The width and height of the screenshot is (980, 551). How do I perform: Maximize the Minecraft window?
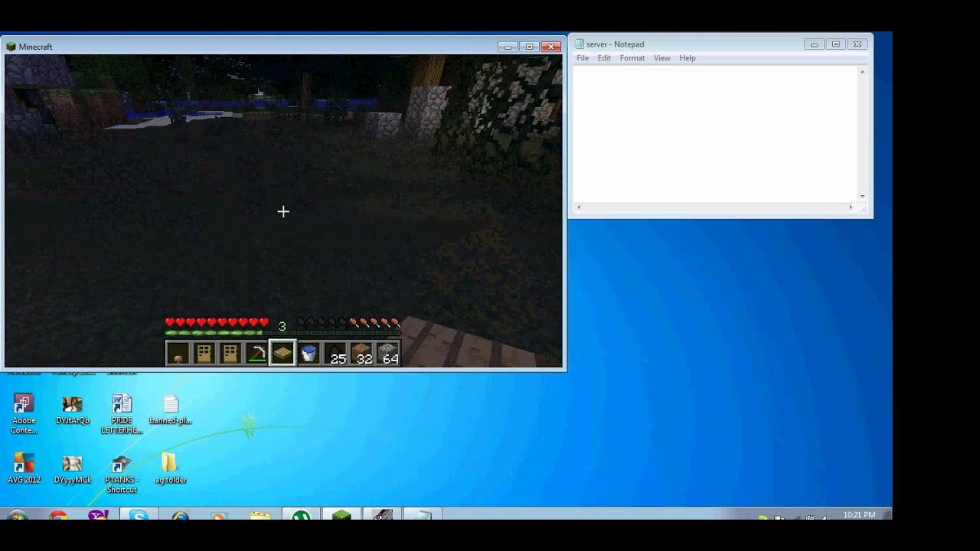(529, 47)
